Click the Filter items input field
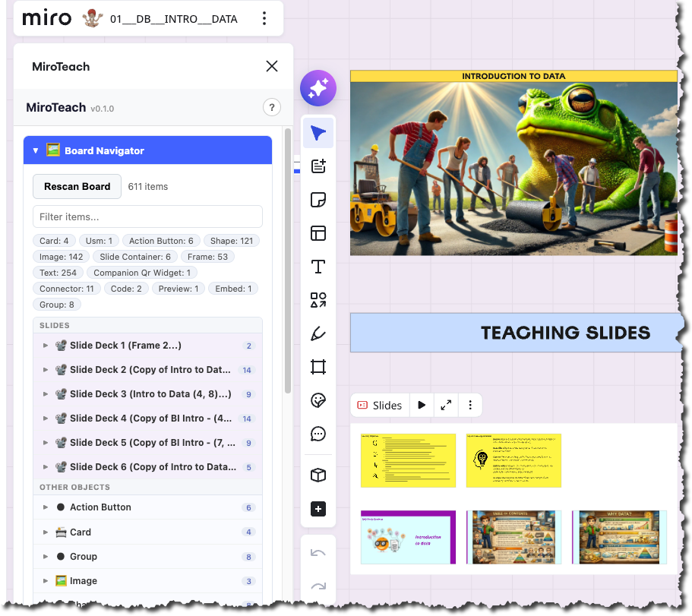 click(147, 216)
